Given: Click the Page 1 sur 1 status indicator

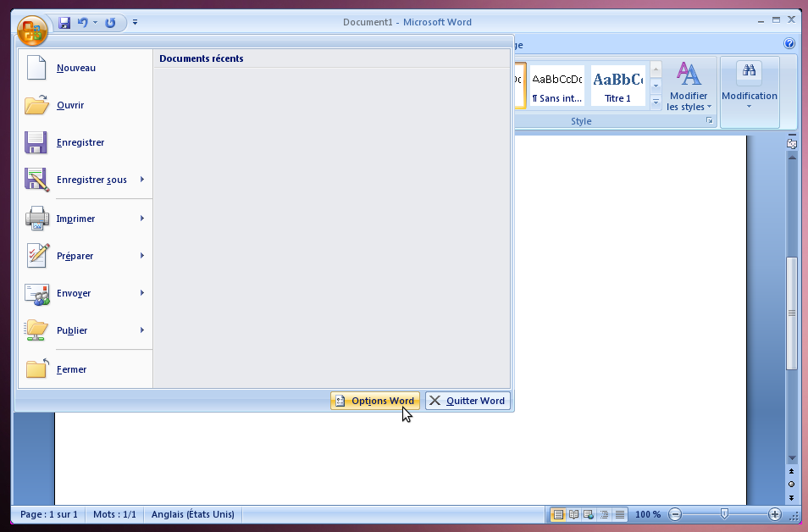Looking at the screenshot, I should [49, 514].
